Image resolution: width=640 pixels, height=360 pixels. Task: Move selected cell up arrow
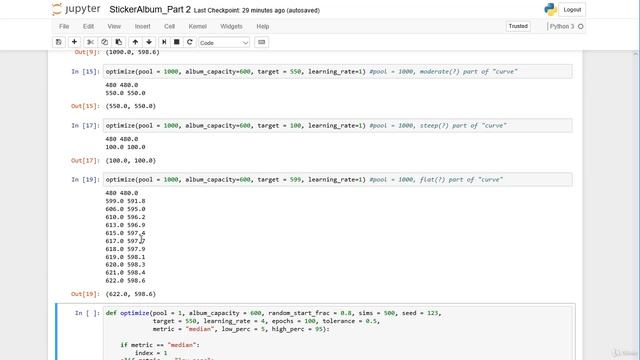click(135, 42)
